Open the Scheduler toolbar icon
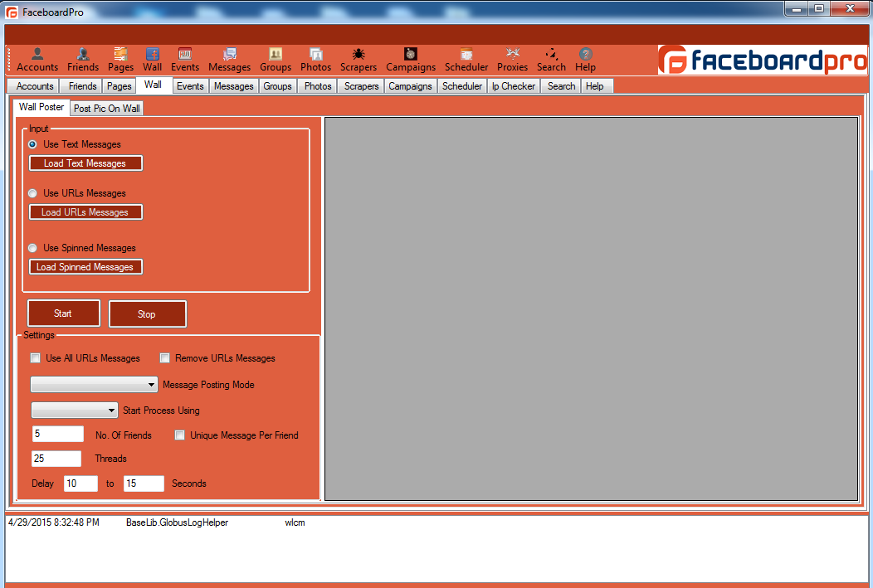Viewport: 873px width, 588px height. click(466, 60)
